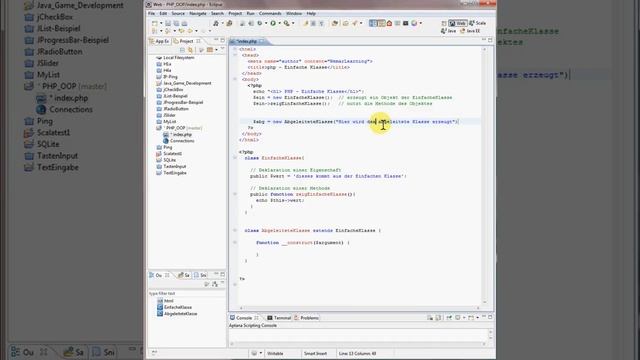This screenshot has width=640, height=360.
Task: Click Java_Game_Development in background window
Action: [x=74, y=5]
